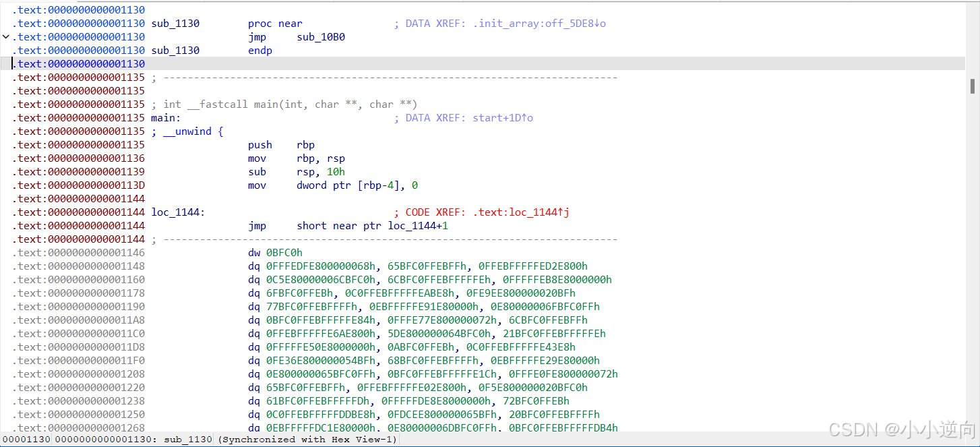Select the fastcall main function prototype comment
Image resolution: width=980 pixels, height=447 pixels.
coord(283,104)
